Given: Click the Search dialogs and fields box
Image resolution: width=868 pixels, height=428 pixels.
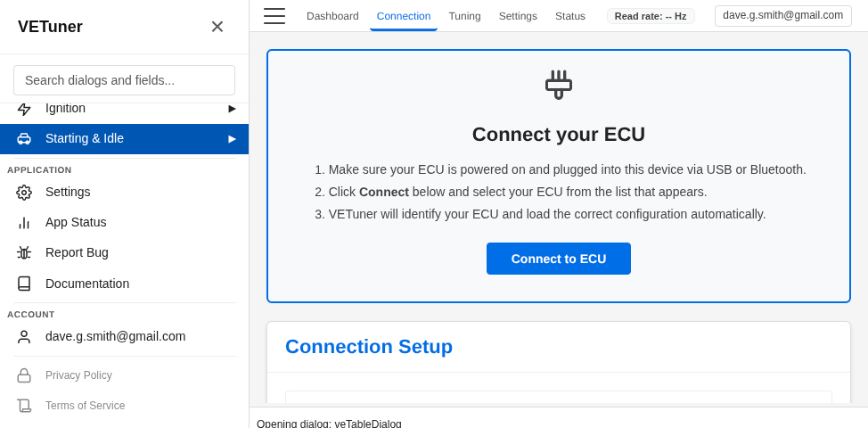Looking at the screenshot, I should [x=124, y=80].
